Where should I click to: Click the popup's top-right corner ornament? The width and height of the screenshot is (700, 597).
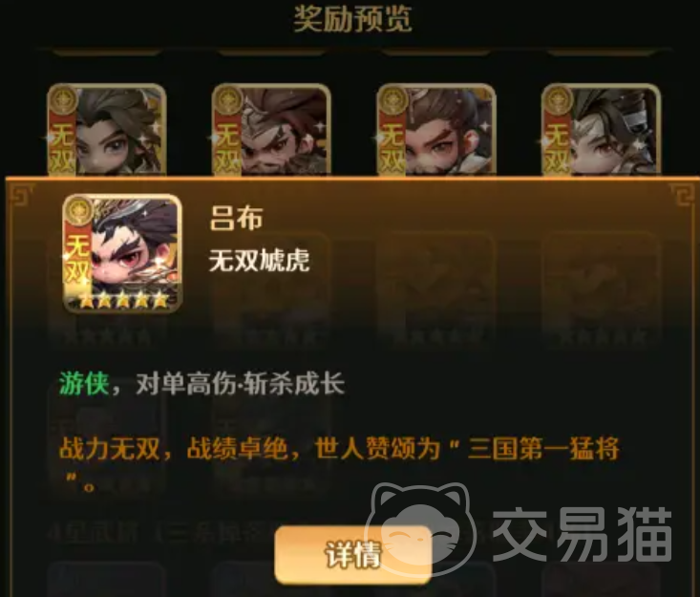[683, 195]
